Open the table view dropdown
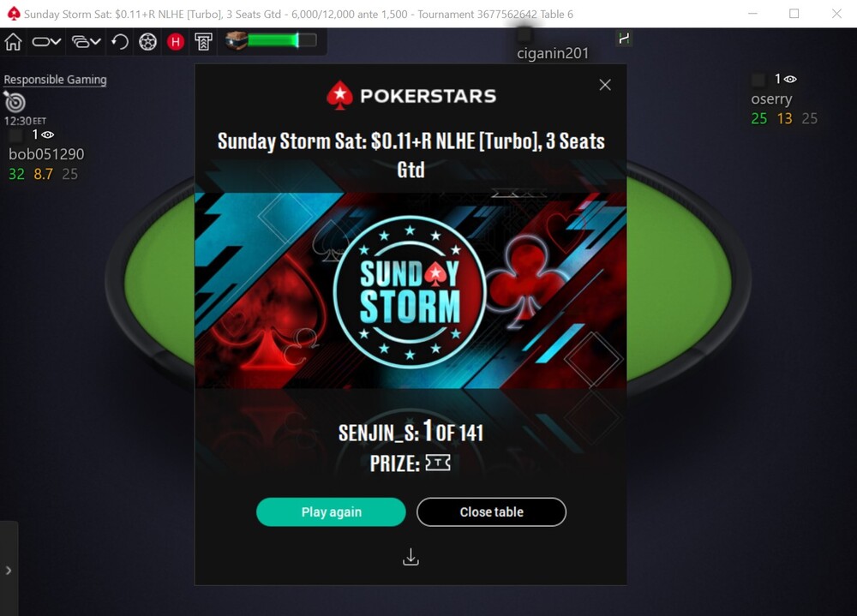 coord(46,41)
